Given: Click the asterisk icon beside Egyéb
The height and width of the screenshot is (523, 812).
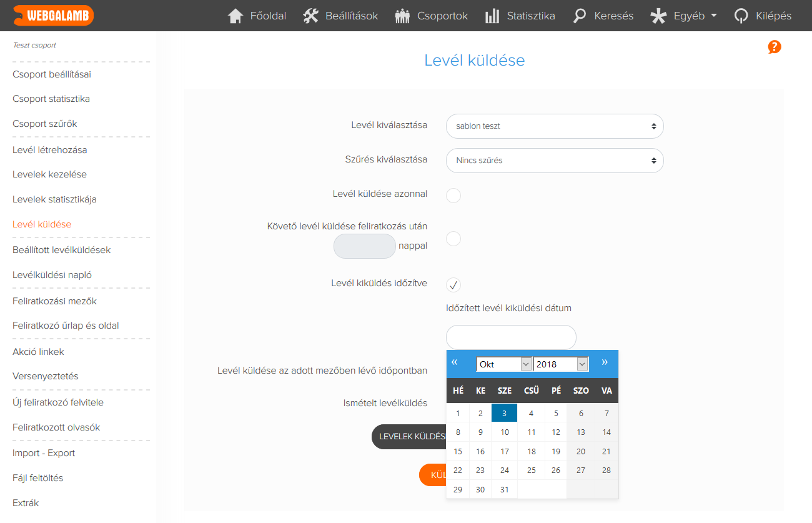Looking at the screenshot, I should coord(658,16).
